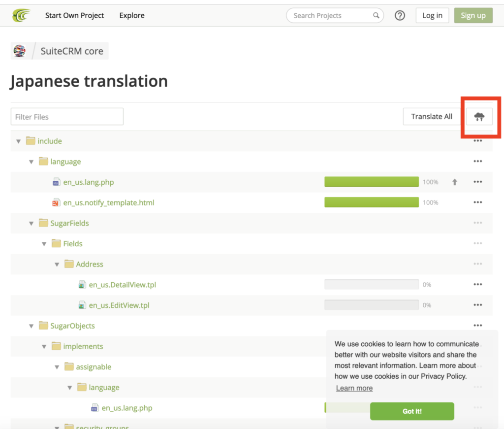Click the magnifier icon in Search Projects
Image resolution: width=504 pixels, height=429 pixels.
pos(376,15)
